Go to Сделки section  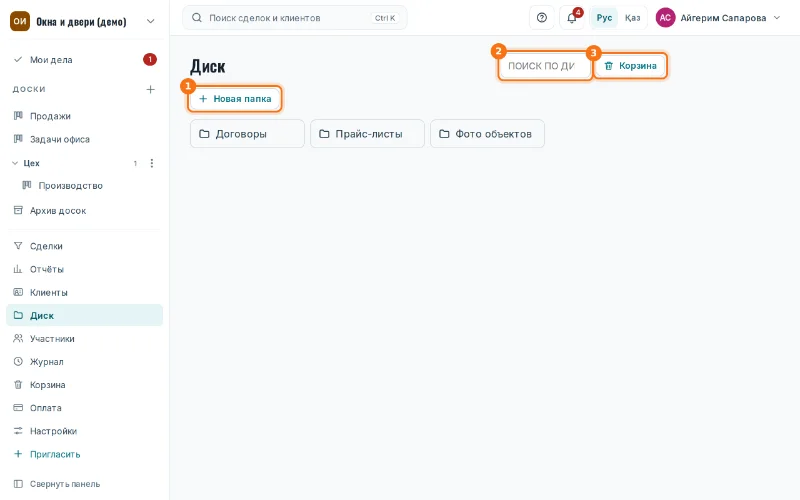(84, 246)
